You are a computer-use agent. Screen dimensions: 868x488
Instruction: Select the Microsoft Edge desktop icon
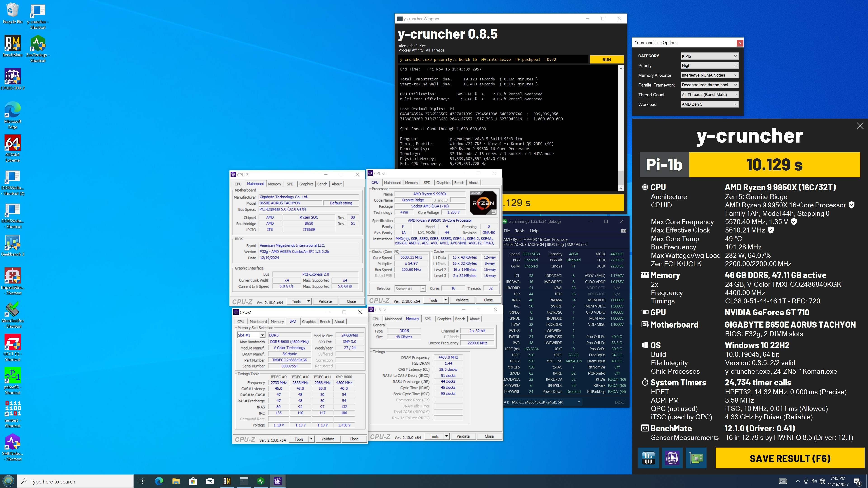(x=12, y=115)
